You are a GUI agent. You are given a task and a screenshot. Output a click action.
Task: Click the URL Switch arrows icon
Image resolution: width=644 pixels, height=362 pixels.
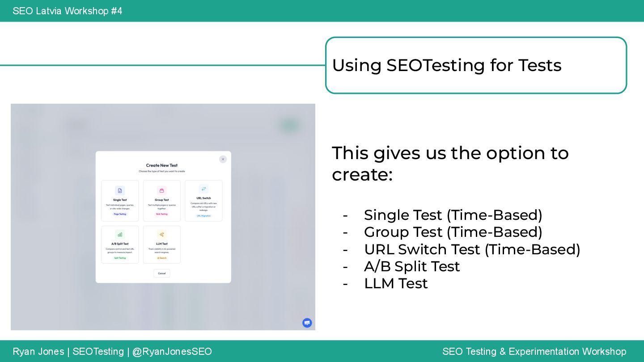203,189
